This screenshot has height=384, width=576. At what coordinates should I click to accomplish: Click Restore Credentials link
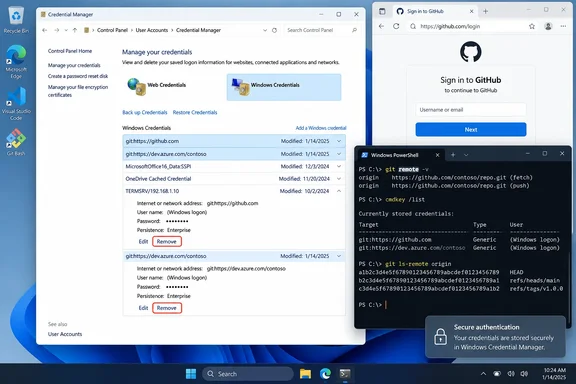(195, 112)
